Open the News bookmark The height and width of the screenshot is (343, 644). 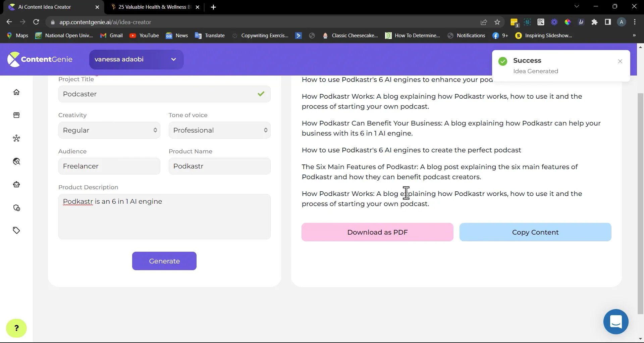point(177,36)
